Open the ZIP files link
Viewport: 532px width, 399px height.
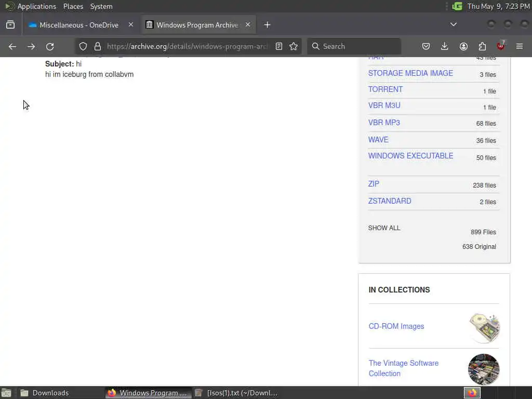(374, 184)
